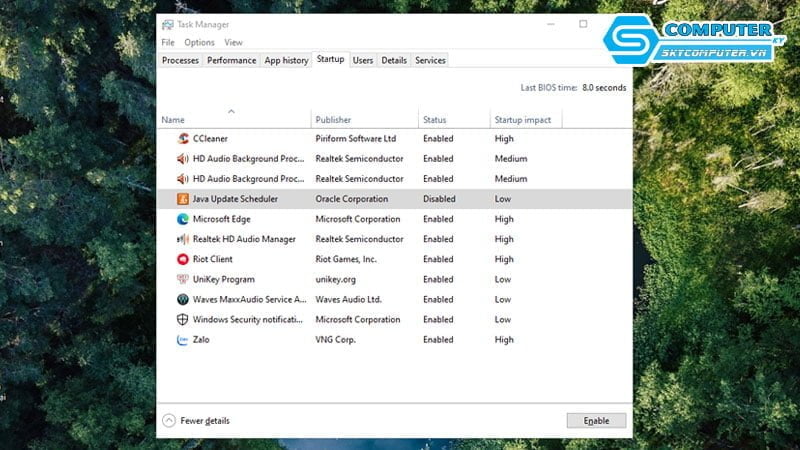Click the UniKey Program icon
Image resolution: width=800 pixels, height=450 pixels.
tap(183, 280)
